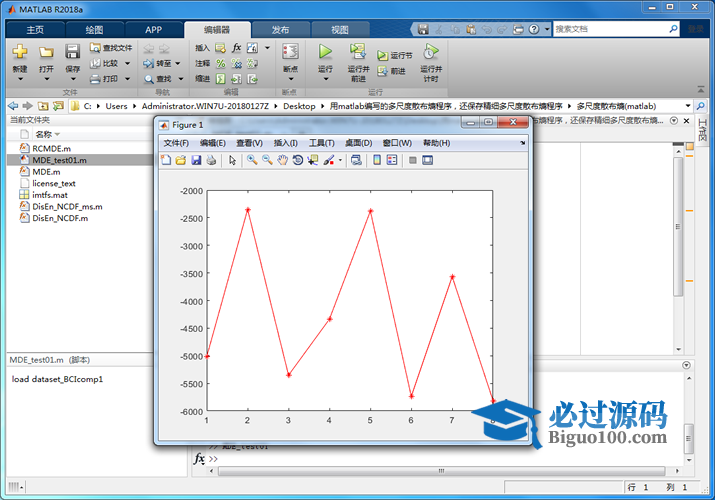Select the Rotate 3D tool in Figure 1

[x=297, y=160]
